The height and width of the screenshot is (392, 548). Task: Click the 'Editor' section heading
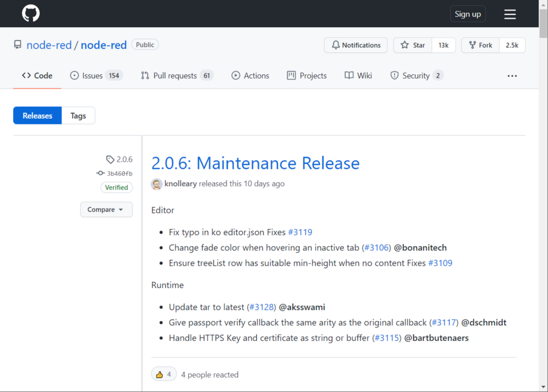click(x=163, y=210)
